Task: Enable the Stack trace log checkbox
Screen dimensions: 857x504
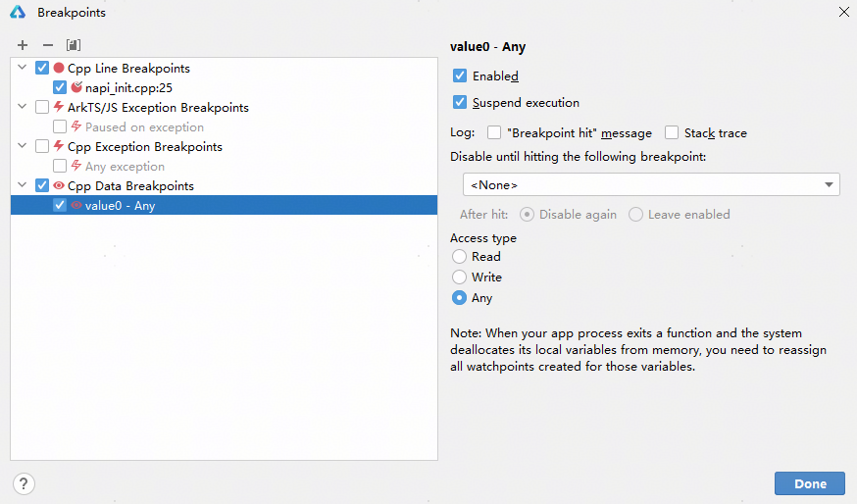Action: 672,132
